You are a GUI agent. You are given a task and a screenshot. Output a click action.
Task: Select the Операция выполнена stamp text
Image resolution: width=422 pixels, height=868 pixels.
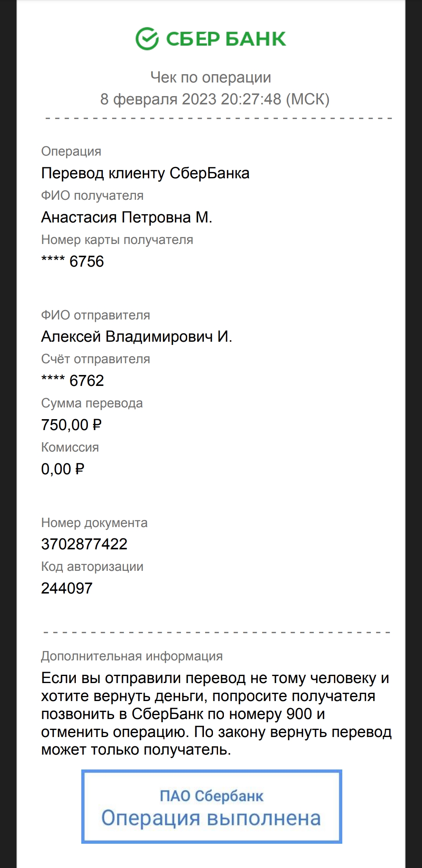click(x=211, y=818)
